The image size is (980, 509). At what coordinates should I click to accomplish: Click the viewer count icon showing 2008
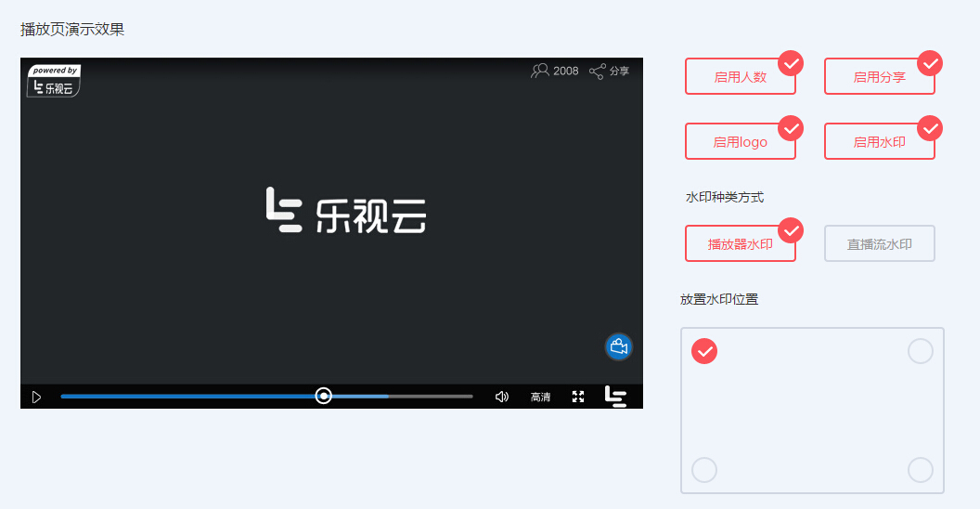point(554,71)
